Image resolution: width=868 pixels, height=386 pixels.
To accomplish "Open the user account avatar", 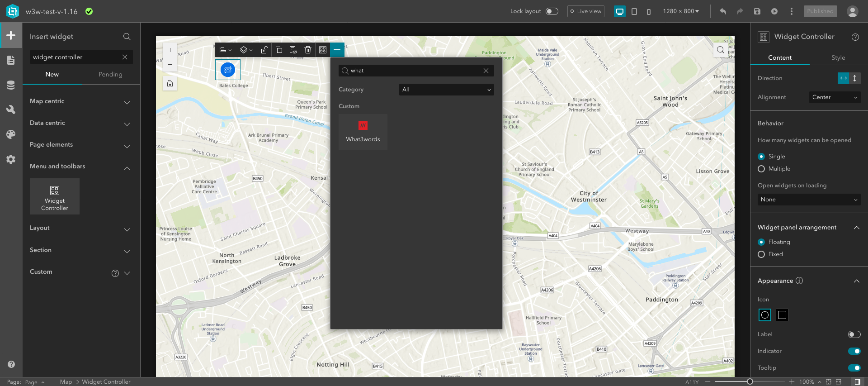I will (853, 11).
